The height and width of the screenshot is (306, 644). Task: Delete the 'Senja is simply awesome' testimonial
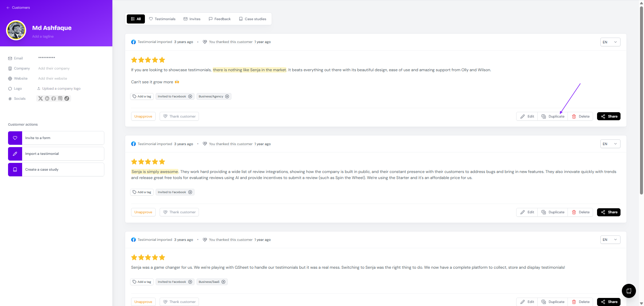pos(581,212)
